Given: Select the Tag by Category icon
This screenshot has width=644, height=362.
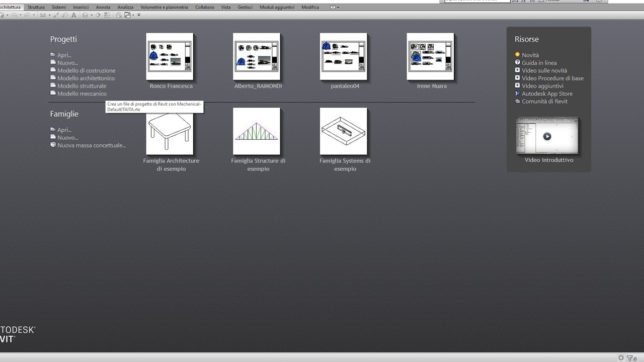Looking at the screenshot, I should (65, 15).
